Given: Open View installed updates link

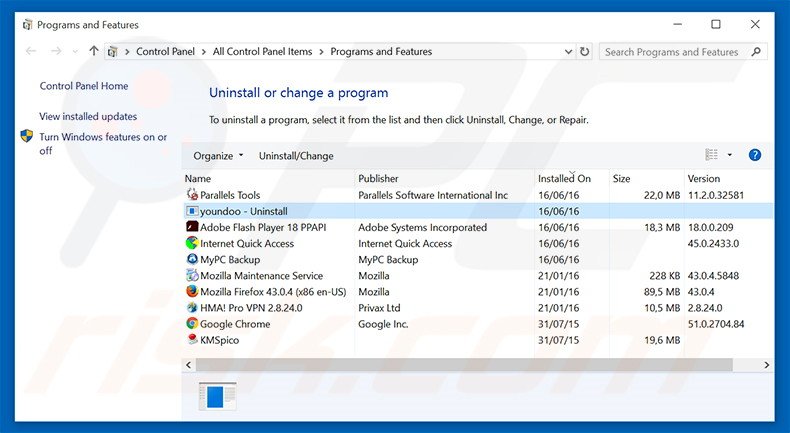Looking at the screenshot, I should pos(88,116).
